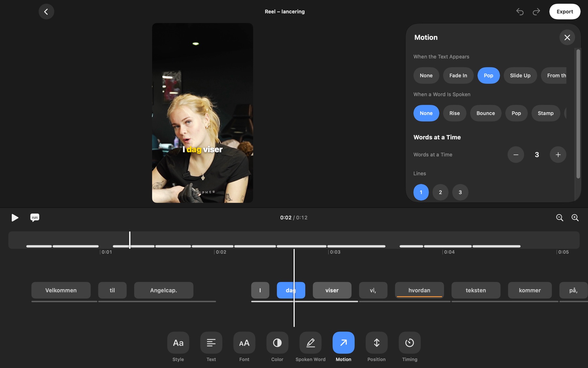Undo the last edit
This screenshot has width=588, height=368.
520,11
